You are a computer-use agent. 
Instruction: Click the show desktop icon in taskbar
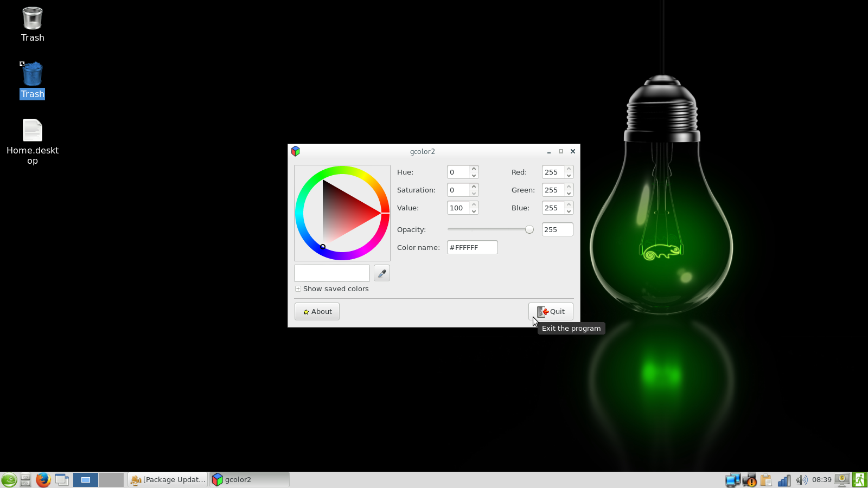click(62, 480)
